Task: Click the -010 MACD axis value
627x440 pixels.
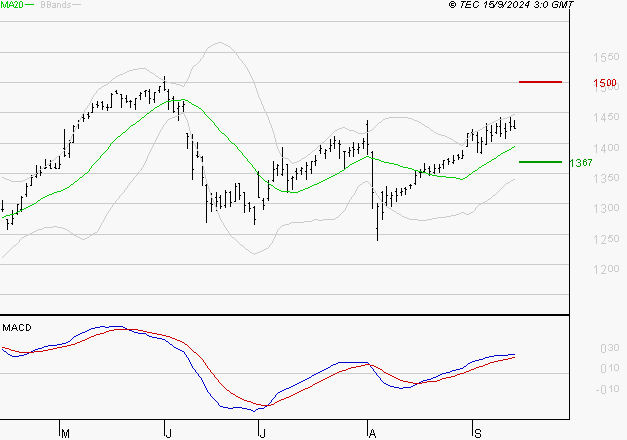Action: tap(607, 389)
